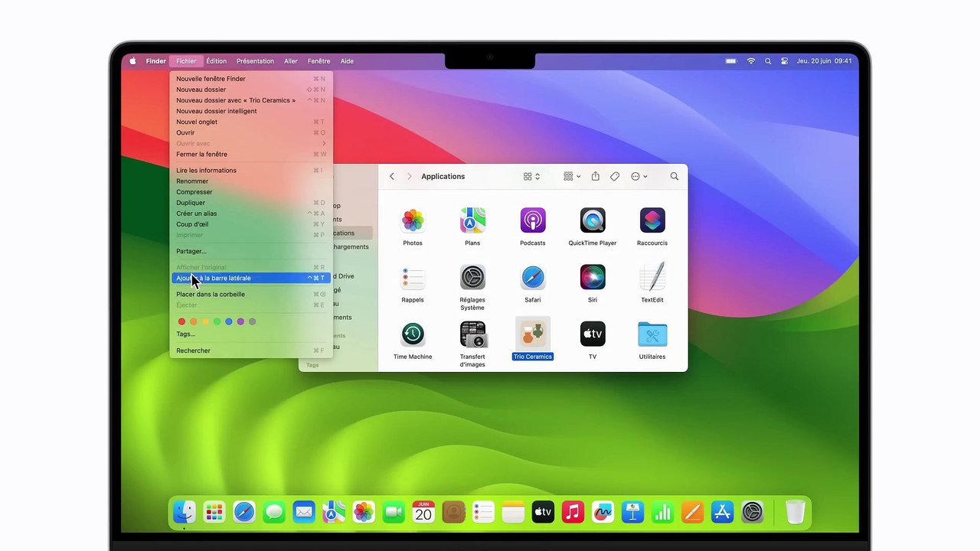The height and width of the screenshot is (551, 980).
Task: Open the TextEdit app icon
Action: (x=652, y=277)
